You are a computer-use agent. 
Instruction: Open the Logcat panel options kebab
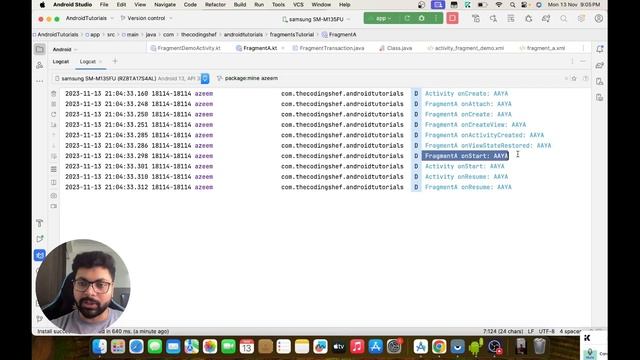point(572,61)
